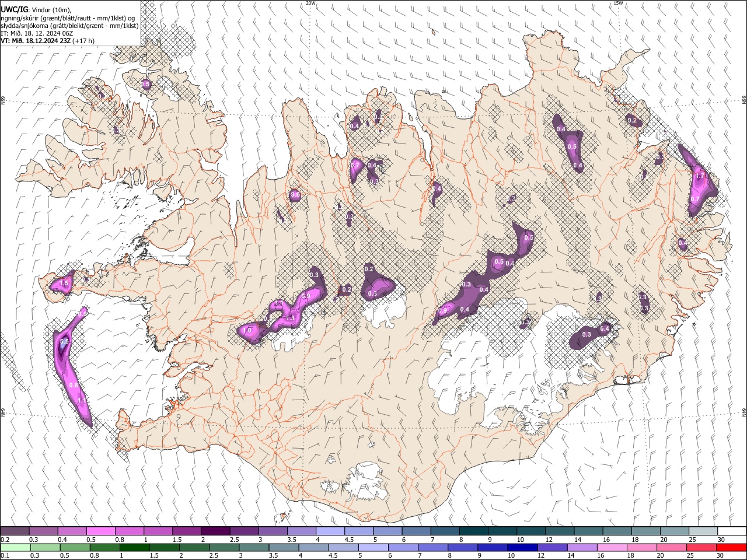Click the 15W longitude label
This screenshot has height=560, width=747.
617,3
